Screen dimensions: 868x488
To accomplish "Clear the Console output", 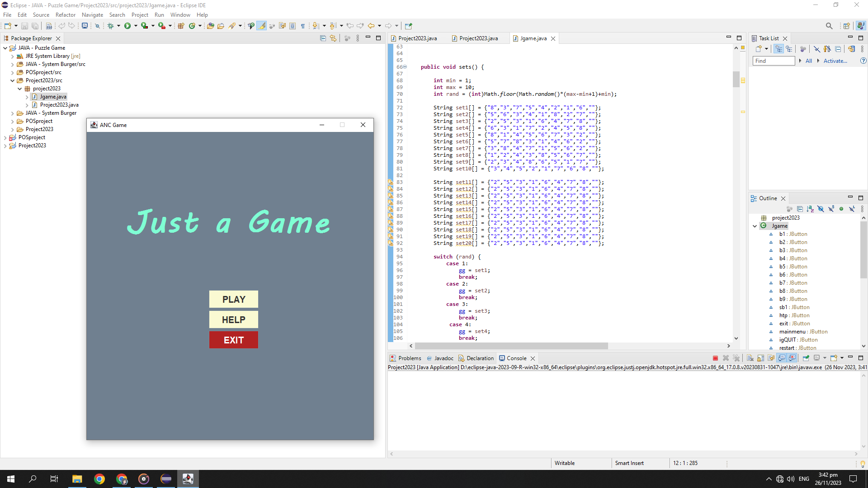I will pyautogui.click(x=750, y=358).
